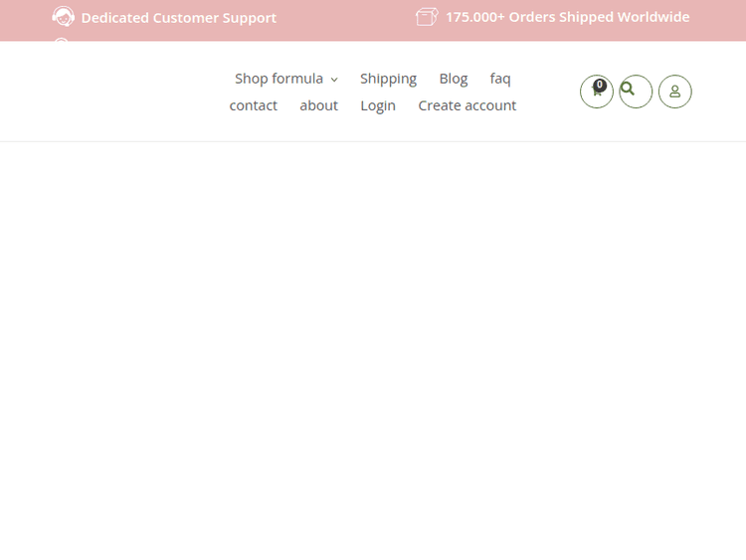Click the shipping box icon
Viewport: 746px width, 560px height.
click(x=427, y=17)
